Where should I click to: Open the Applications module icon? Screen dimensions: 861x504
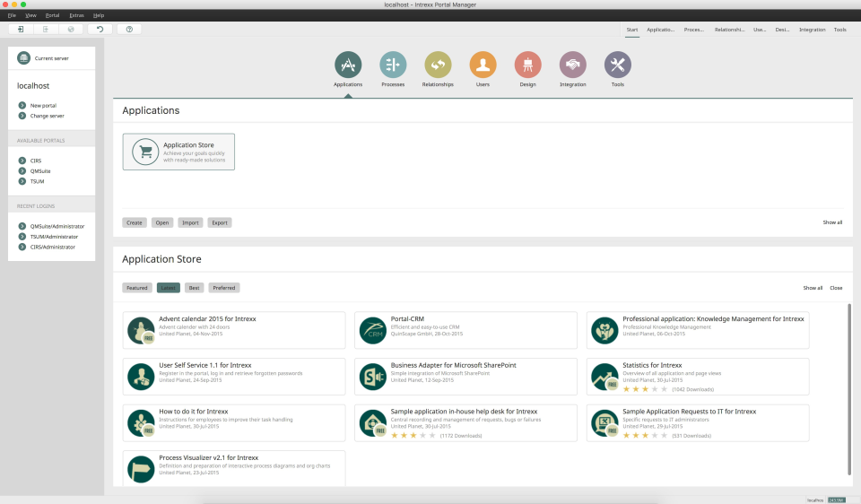[348, 65]
